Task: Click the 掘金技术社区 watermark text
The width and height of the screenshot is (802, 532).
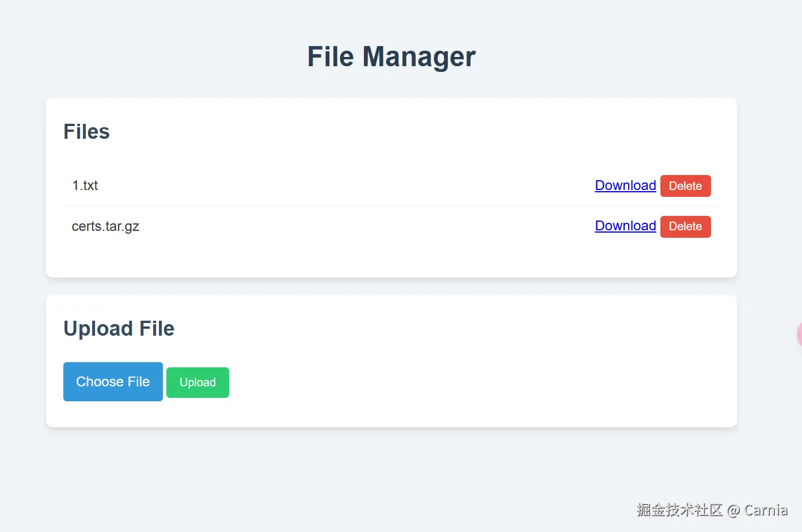Action: [679, 510]
